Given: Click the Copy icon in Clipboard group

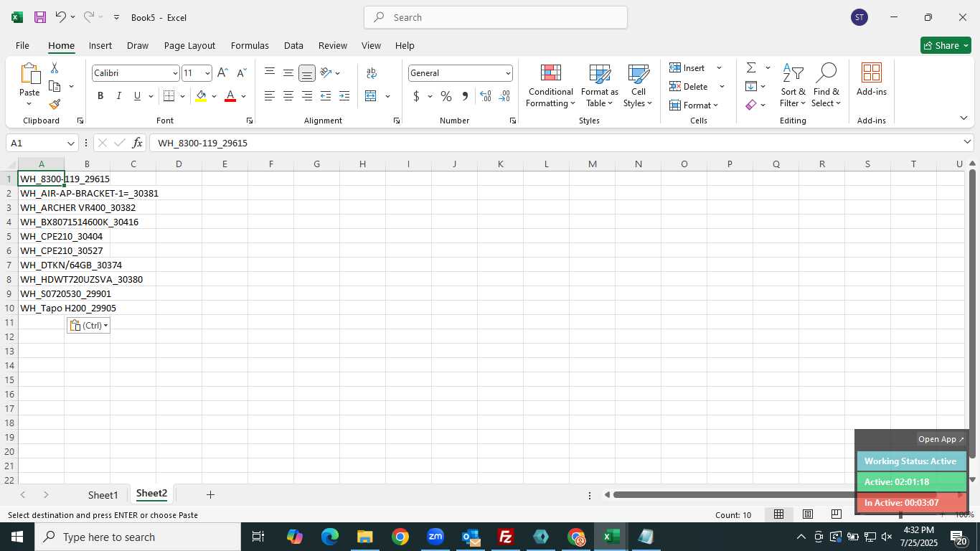Looking at the screenshot, I should (x=55, y=86).
